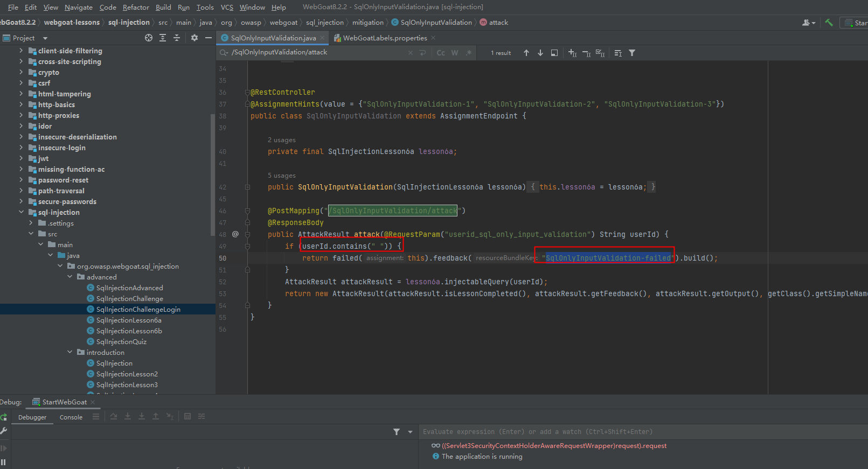Open the WebGoatLabels.properties editor tab
The width and height of the screenshot is (868, 469).
(385, 38)
